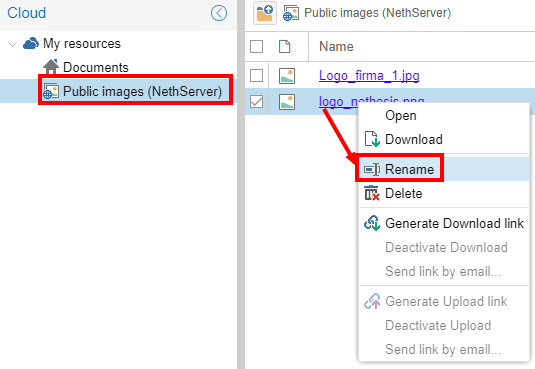The width and height of the screenshot is (535, 369).
Task: Click the upload folder toolbar icon
Action: coord(265,13)
